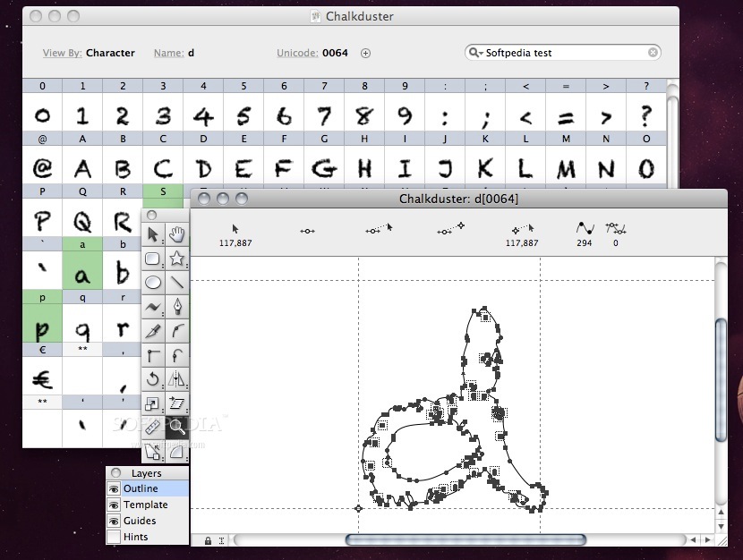743x560 pixels.
Task: Click the point count curve icon above 294
Action: point(585,228)
